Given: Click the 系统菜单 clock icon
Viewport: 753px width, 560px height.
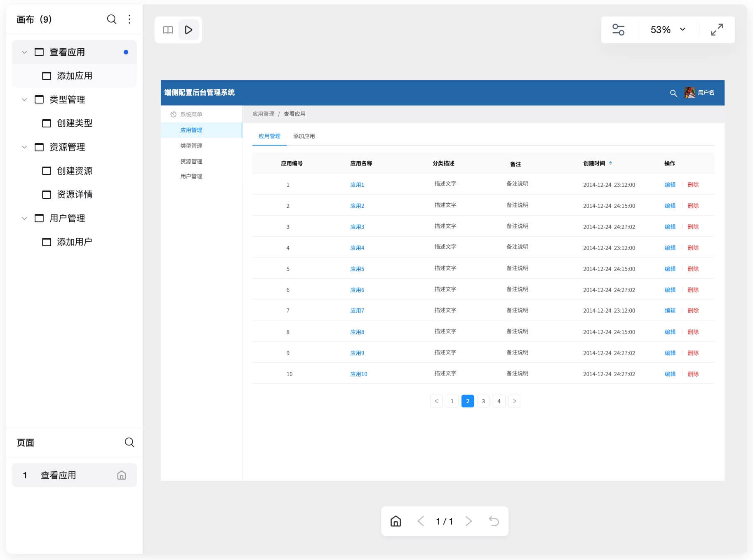Looking at the screenshot, I should pyautogui.click(x=173, y=114).
